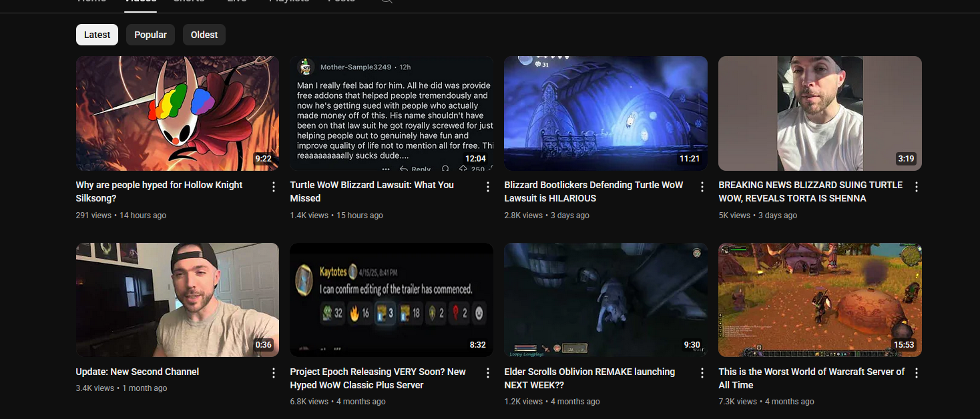980x419 pixels.
Task: Click '2.8K views • 3 days ago' text
Action: pos(547,216)
